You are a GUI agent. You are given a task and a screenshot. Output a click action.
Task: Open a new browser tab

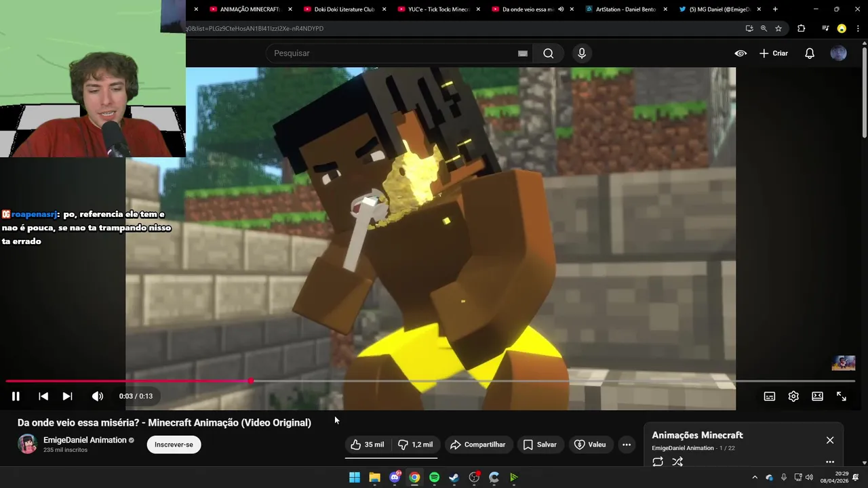coord(775,9)
